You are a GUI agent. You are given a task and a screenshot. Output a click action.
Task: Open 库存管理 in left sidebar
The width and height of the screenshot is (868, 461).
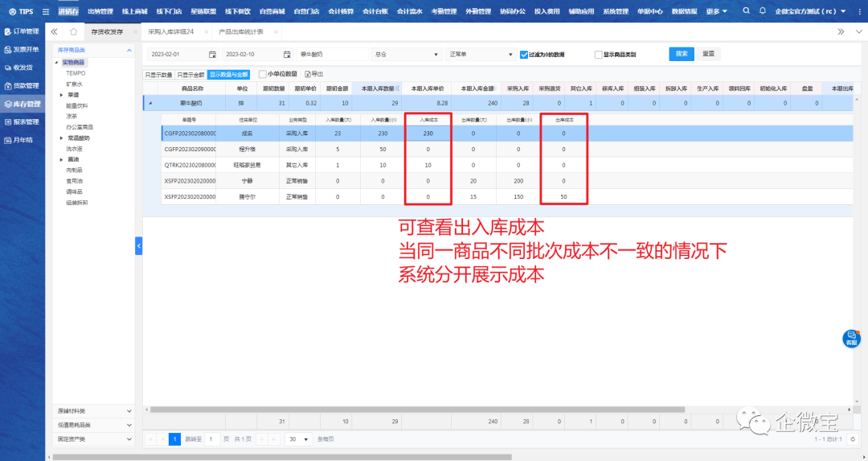23,104
